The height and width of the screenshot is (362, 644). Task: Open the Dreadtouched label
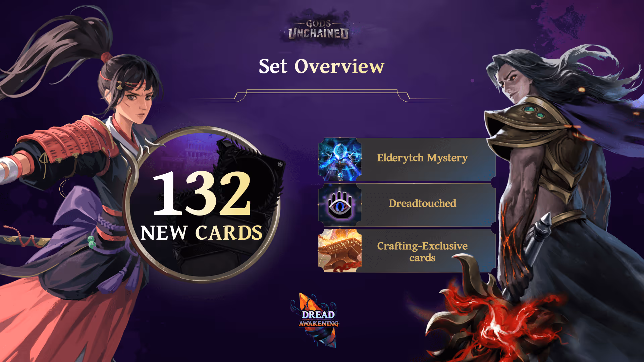coord(422,203)
